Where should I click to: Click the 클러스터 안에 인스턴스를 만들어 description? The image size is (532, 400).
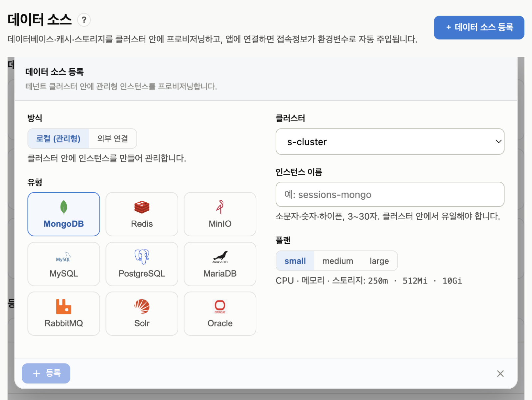point(106,158)
